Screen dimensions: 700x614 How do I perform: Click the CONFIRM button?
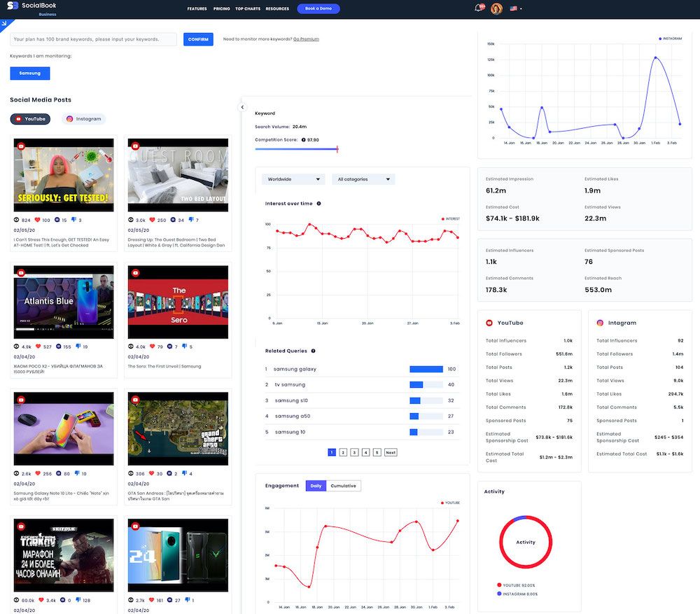click(x=198, y=39)
